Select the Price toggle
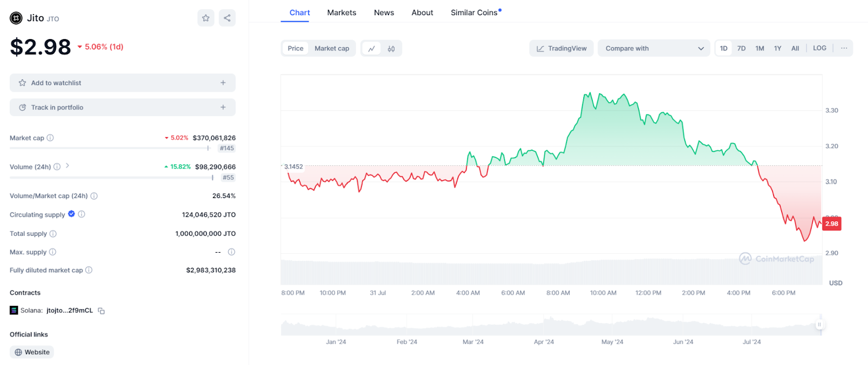 (296, 48)
